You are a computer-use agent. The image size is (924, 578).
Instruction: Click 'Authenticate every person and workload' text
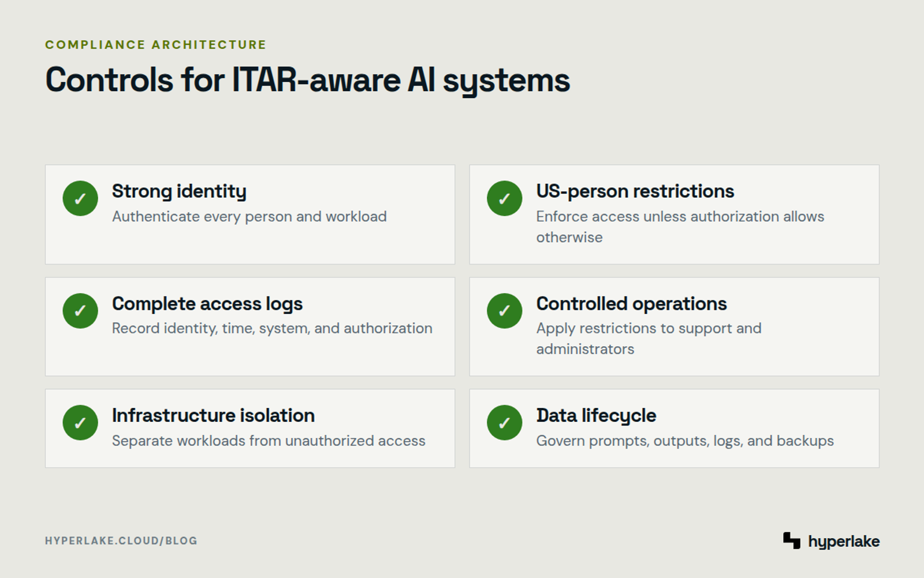coord(249,217)
